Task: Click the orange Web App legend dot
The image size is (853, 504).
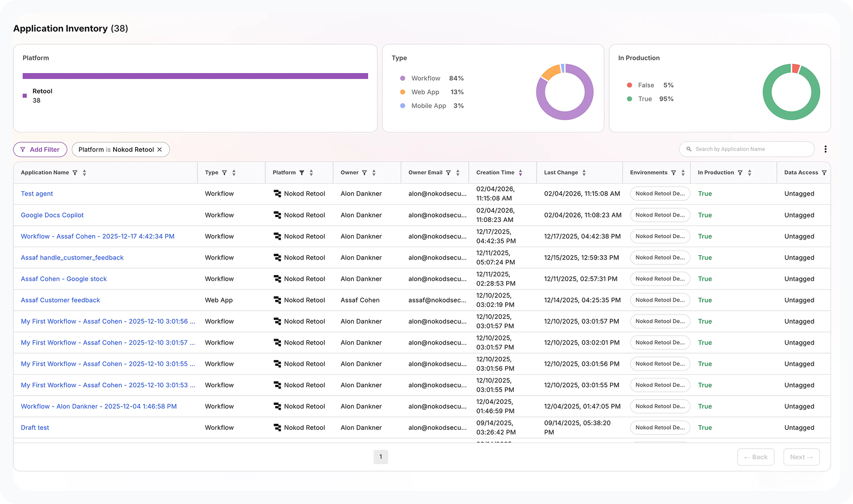Action: point(402,92)
